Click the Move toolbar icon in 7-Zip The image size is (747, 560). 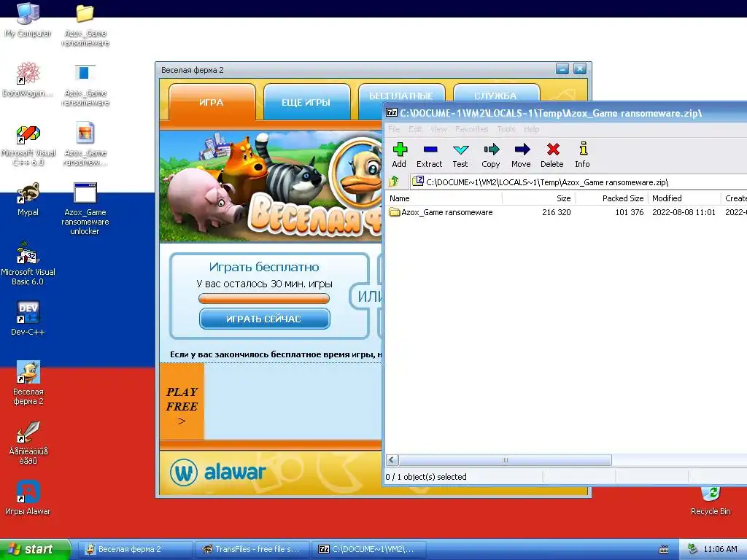[521, 155]
